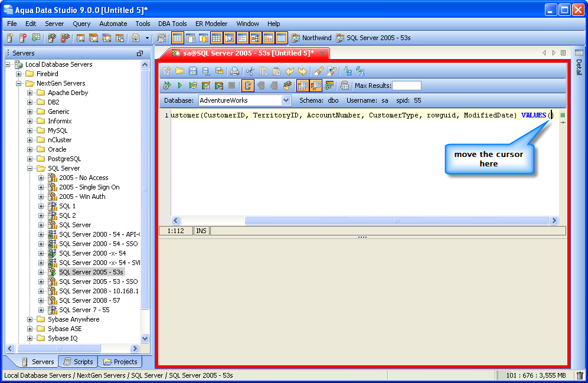This screenshot has width=588, height=383.
Task: Undo the last edit with the Undo arrow
Action: 289,71
